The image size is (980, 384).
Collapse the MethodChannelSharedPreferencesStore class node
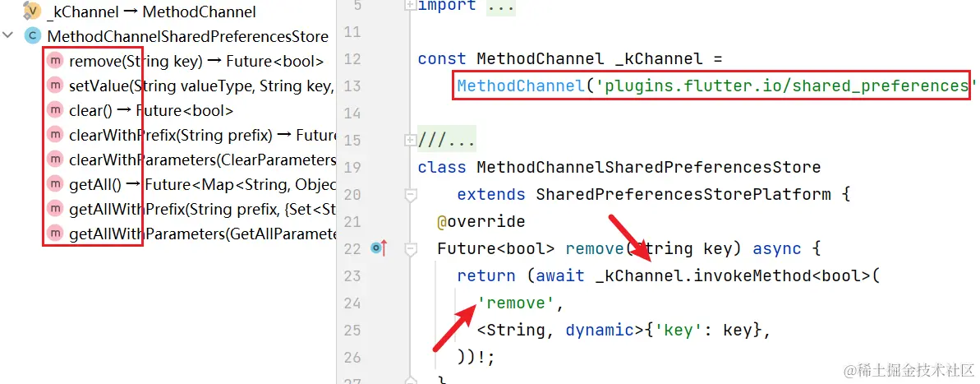(x=8, y=35)
